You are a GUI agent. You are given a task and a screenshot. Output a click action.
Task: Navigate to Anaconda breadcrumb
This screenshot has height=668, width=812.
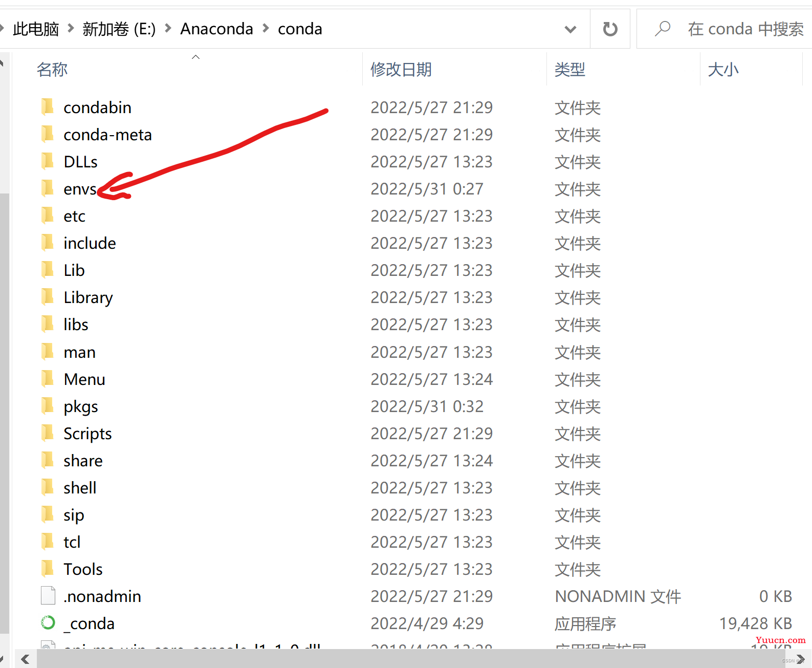click(216, 29)
